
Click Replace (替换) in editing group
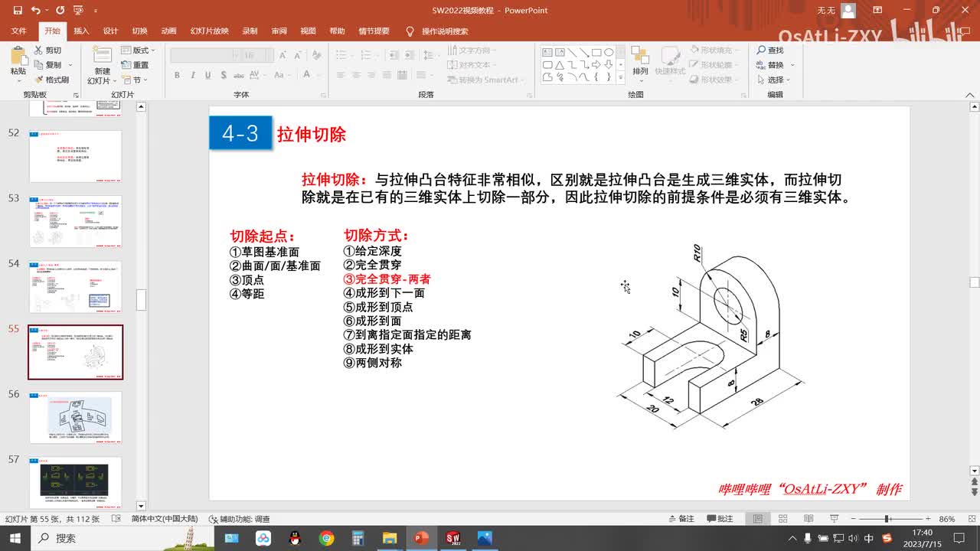770,65
